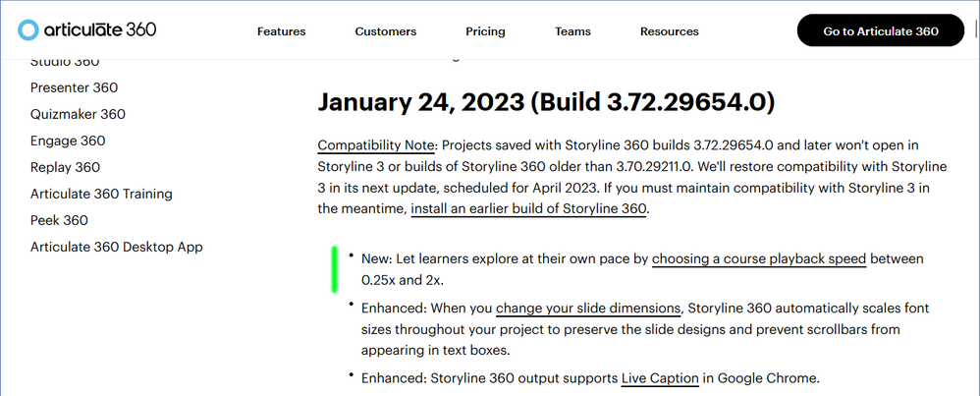Open the Compatibility Note link
Image resolution: width=980 pixels, height=396 pixels.
click(x=376, y=145)
